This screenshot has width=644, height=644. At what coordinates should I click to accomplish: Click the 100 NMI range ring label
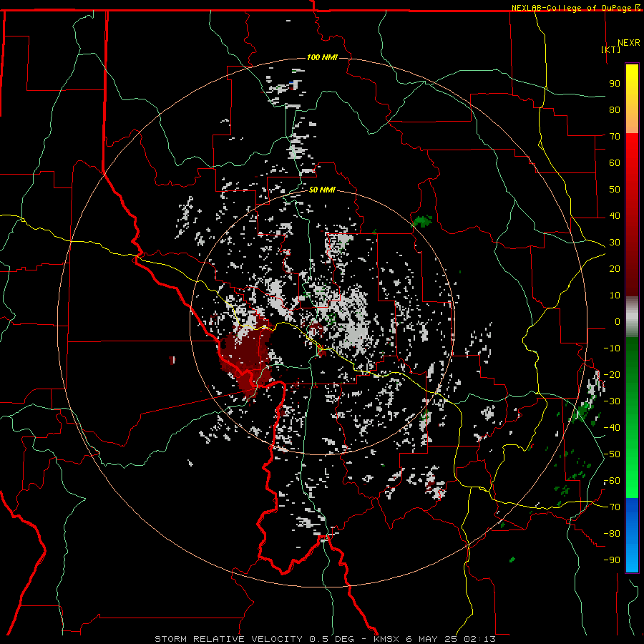[x=322, y=57]
